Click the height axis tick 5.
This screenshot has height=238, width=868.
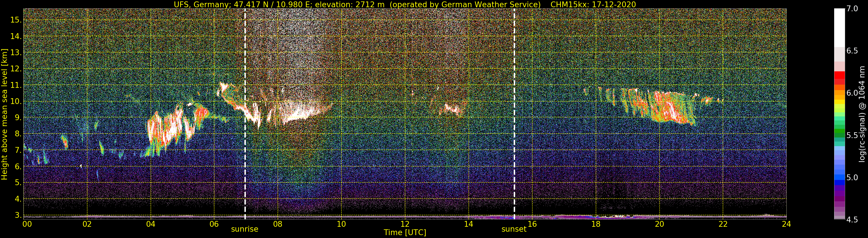(18, 183)
